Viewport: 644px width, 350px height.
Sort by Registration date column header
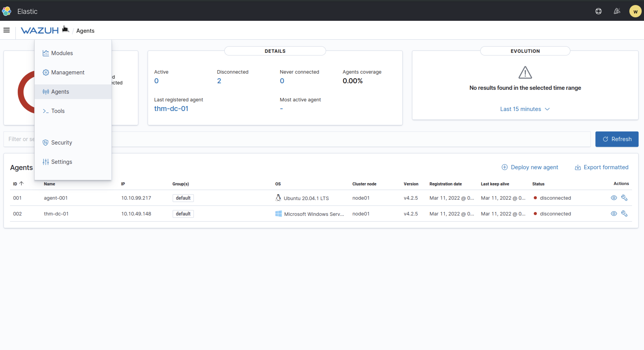pos(446,184)
